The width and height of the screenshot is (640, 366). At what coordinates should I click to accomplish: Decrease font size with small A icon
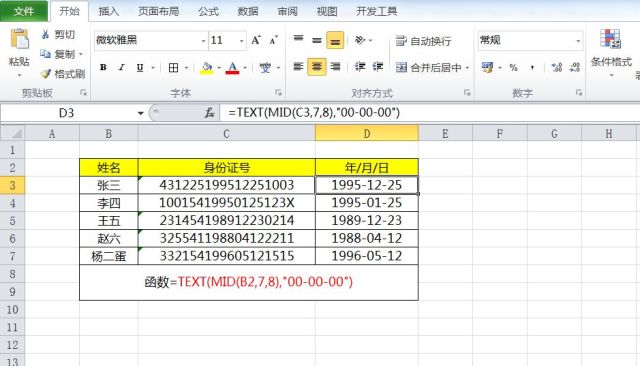[x=273, y=40]
